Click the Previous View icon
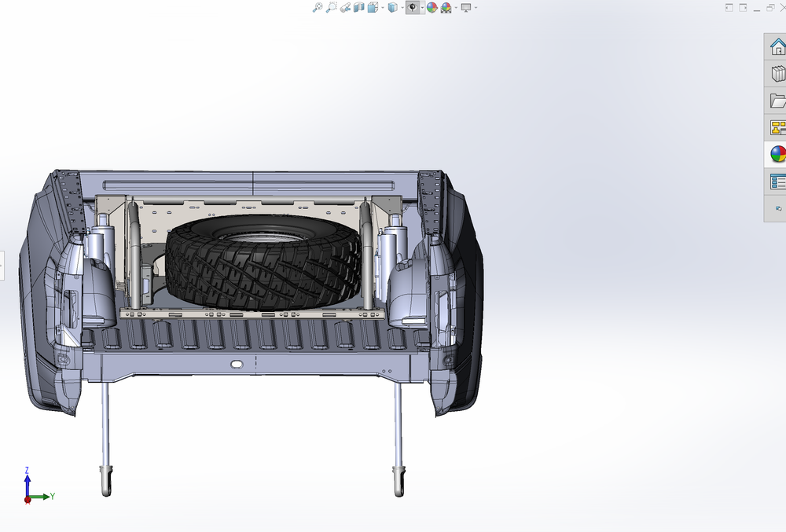 (345, 7)
